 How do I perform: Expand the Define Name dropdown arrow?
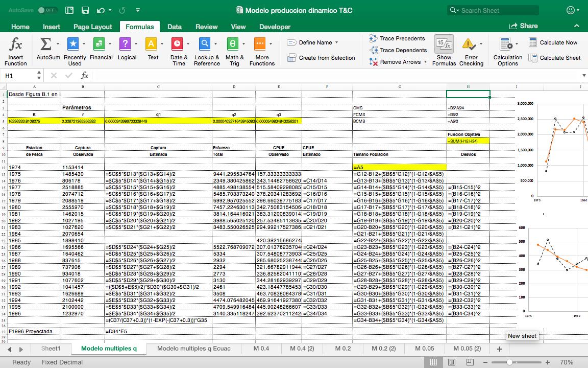tap(337, 43)
